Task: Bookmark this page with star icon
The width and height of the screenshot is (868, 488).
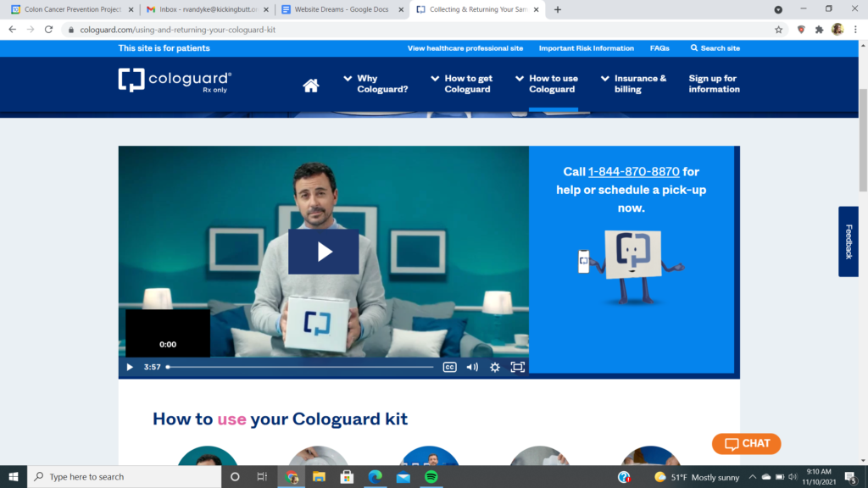Action: [x=778, y=29]
